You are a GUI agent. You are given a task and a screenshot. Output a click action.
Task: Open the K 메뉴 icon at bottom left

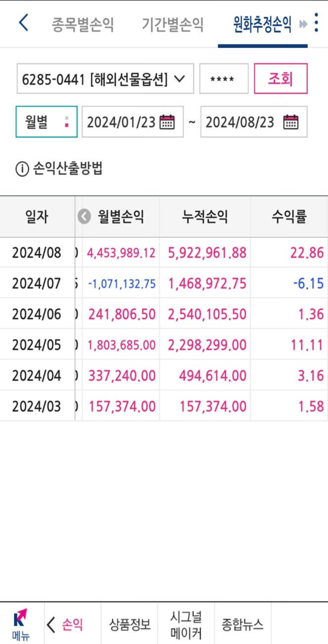[21, 624]
